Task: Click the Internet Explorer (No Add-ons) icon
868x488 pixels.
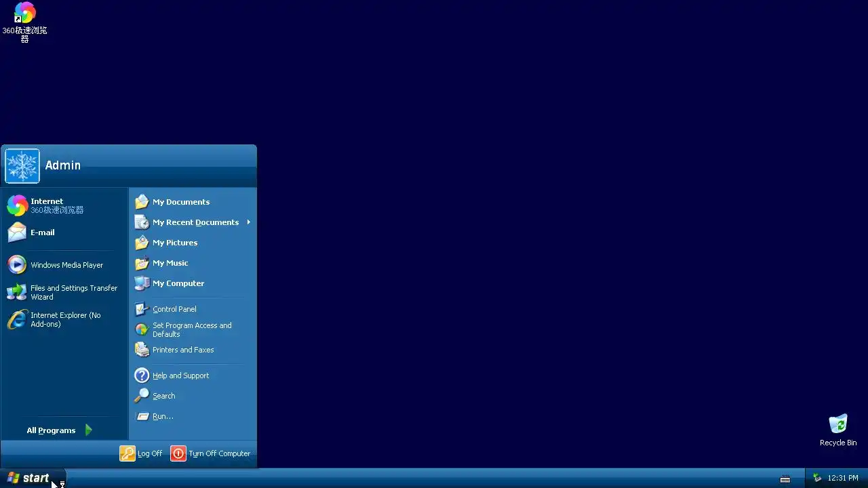Action: (x=17, y=319)
